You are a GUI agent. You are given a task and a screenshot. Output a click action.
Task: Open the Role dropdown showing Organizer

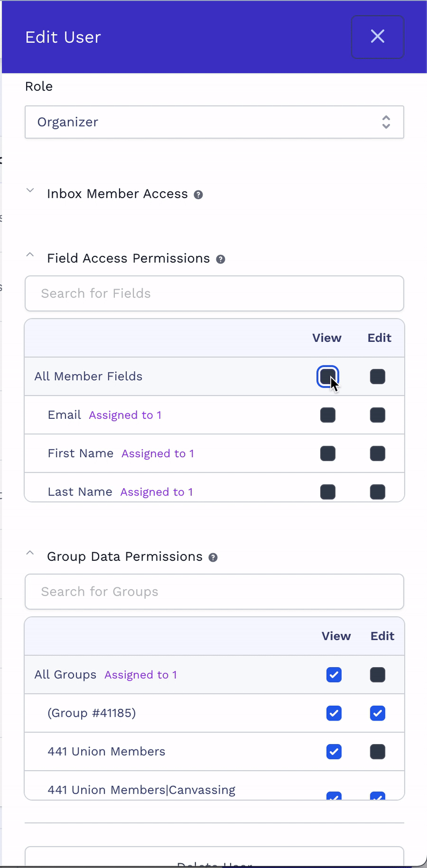[x=214, y=122]
